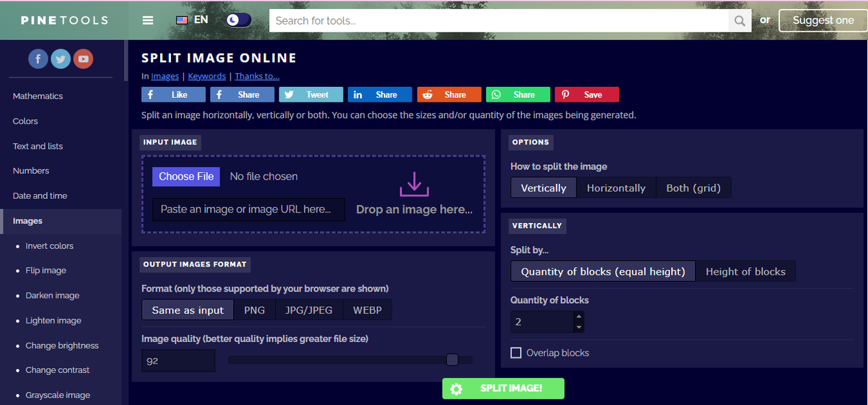Share the page on Reddit
The height and width of the screenshot is (405, 868).
click(x=449, y=95)
